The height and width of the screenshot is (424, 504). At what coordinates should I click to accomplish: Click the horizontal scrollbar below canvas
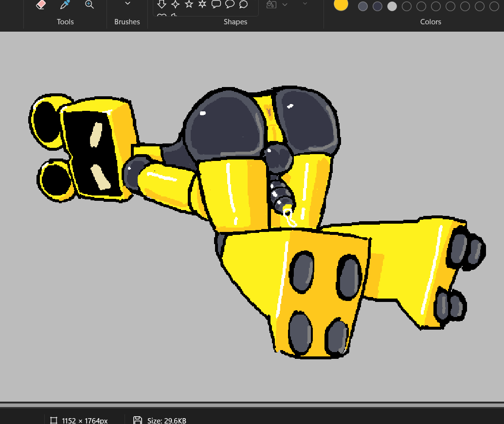[x=252, y=405]
